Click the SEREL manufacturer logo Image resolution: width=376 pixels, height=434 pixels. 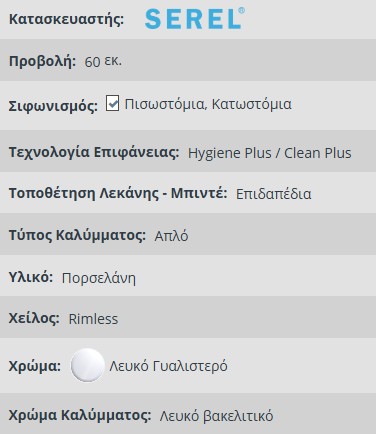(x=195, y=19)
